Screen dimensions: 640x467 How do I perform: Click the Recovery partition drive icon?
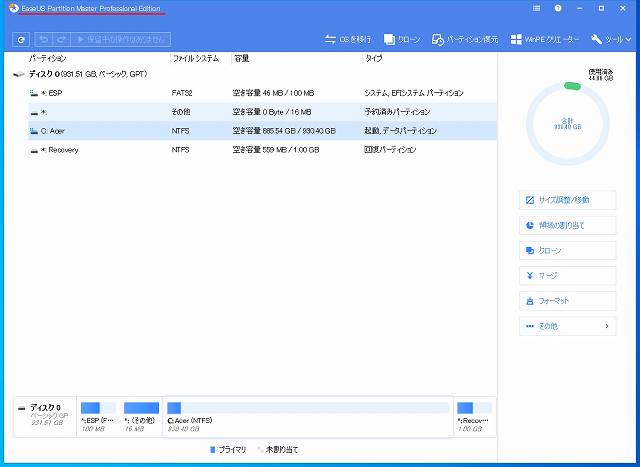34,151
